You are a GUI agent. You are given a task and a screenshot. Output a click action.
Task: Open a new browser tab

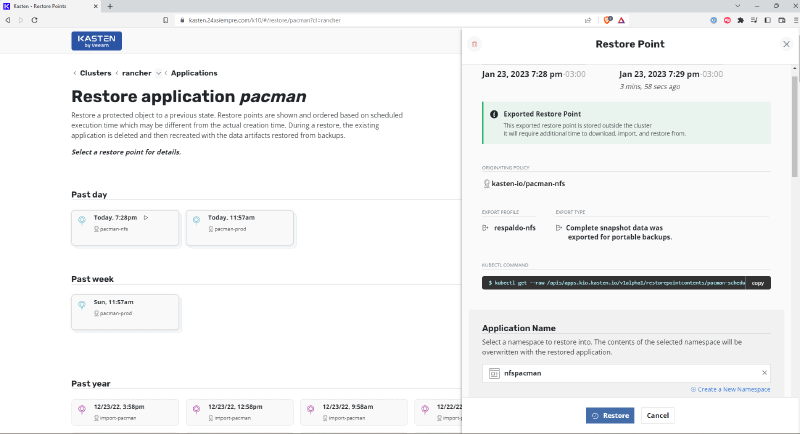[x=110, y=6]
